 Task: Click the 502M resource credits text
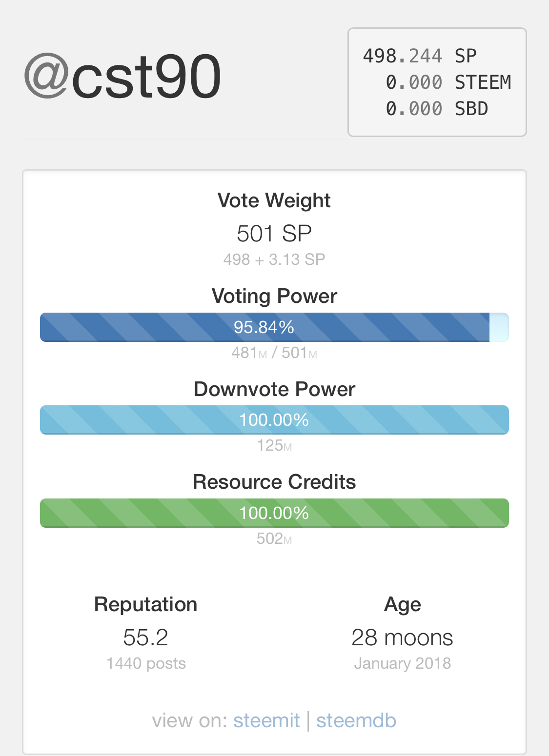pyautogui.click(x=274, y=538)
